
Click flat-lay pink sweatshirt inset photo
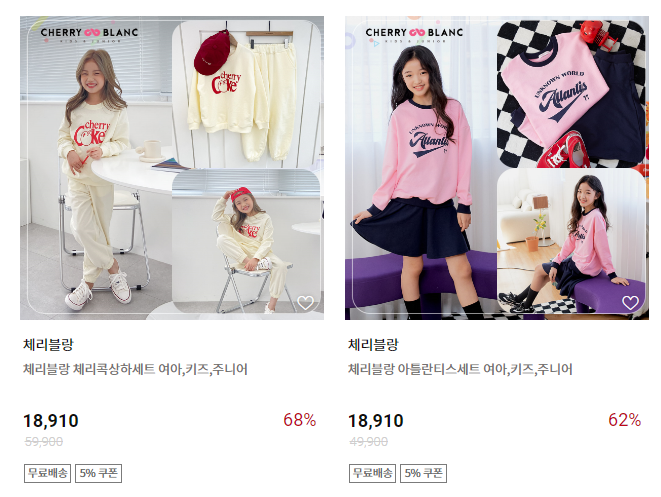571,94
